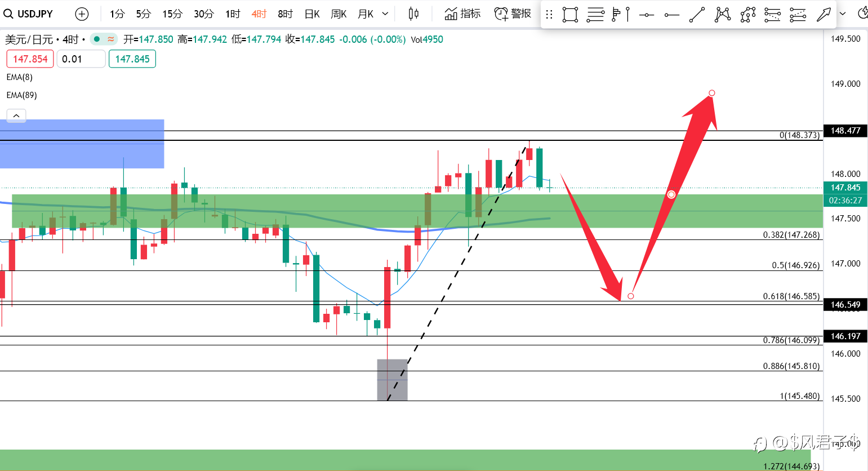This screenshot has width=868, height=471.
Task: Switch to 日K daily chart
Action: click(x=312, y=14)
